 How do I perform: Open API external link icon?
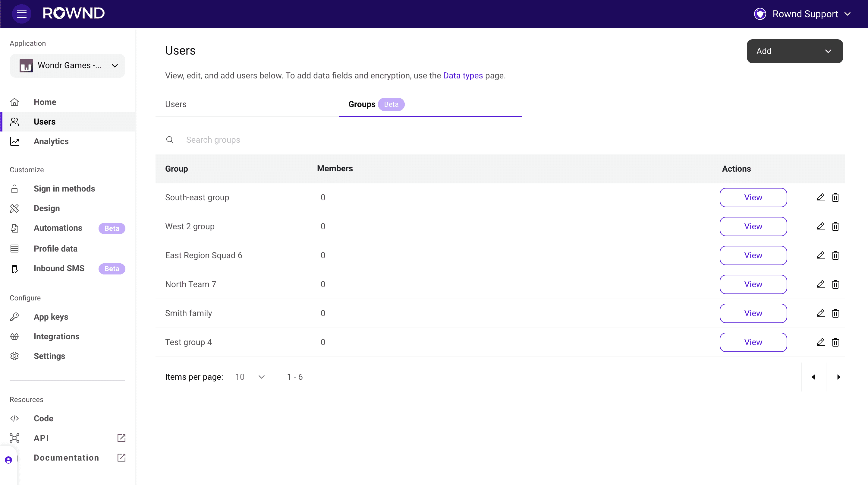tap(121, 438)
